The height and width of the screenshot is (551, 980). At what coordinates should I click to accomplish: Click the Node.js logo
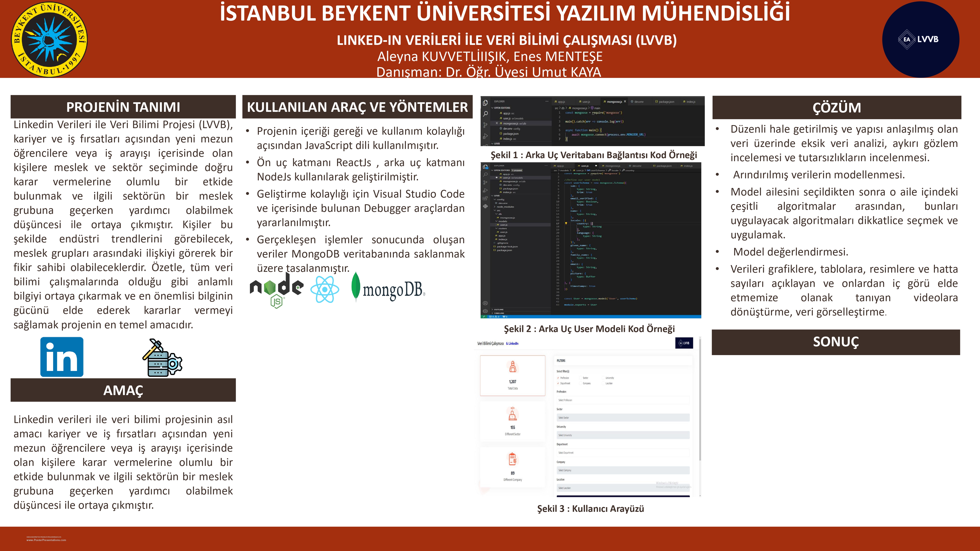(277, 290)
